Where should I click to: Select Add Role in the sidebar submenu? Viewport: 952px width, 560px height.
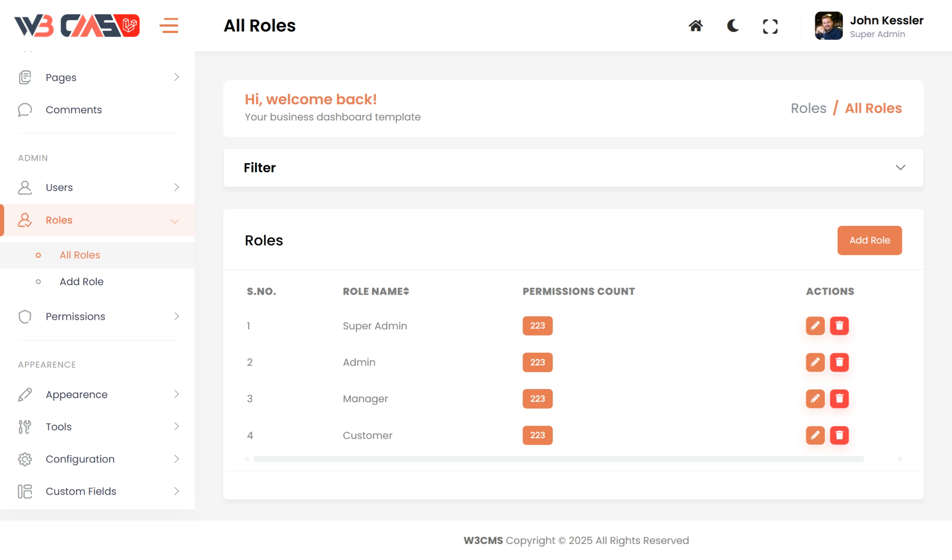pos(81,281)
